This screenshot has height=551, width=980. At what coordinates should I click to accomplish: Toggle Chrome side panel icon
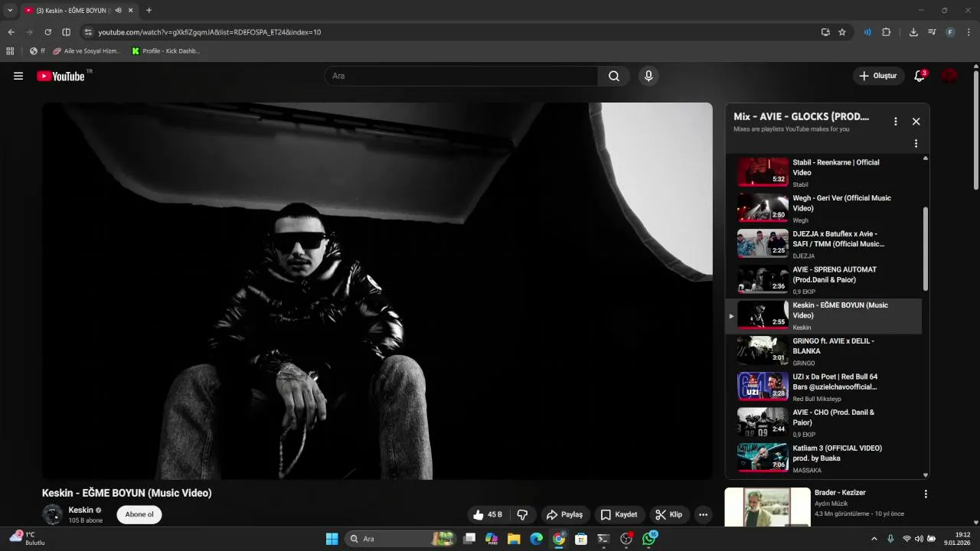(66, 32)
